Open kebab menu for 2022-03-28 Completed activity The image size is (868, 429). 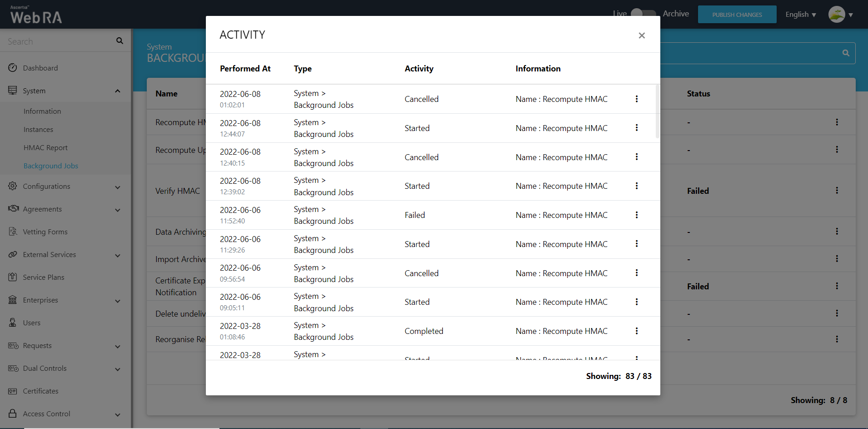click(x=636, y=331)
